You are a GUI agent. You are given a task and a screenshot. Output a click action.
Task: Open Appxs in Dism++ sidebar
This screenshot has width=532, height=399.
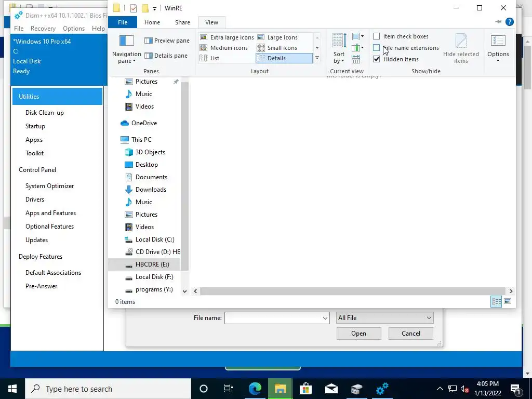[34, 140]
